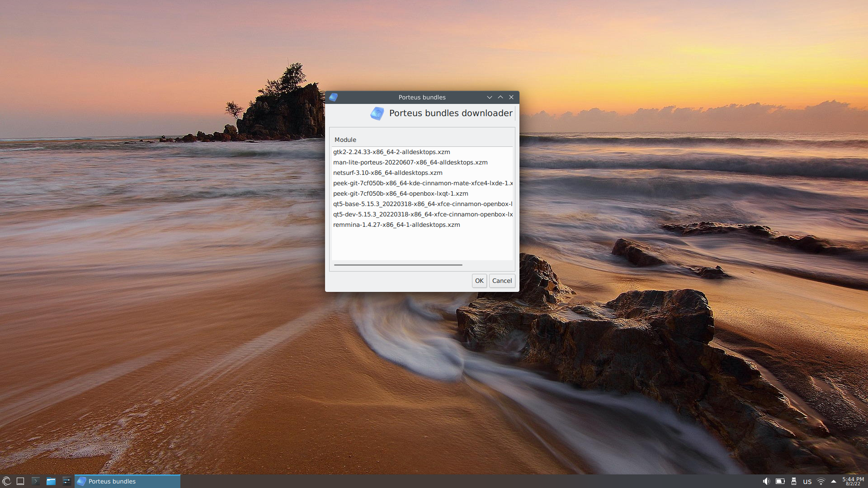Open the removable device tray icon
The image size is (868, 488).
point(794,481)
